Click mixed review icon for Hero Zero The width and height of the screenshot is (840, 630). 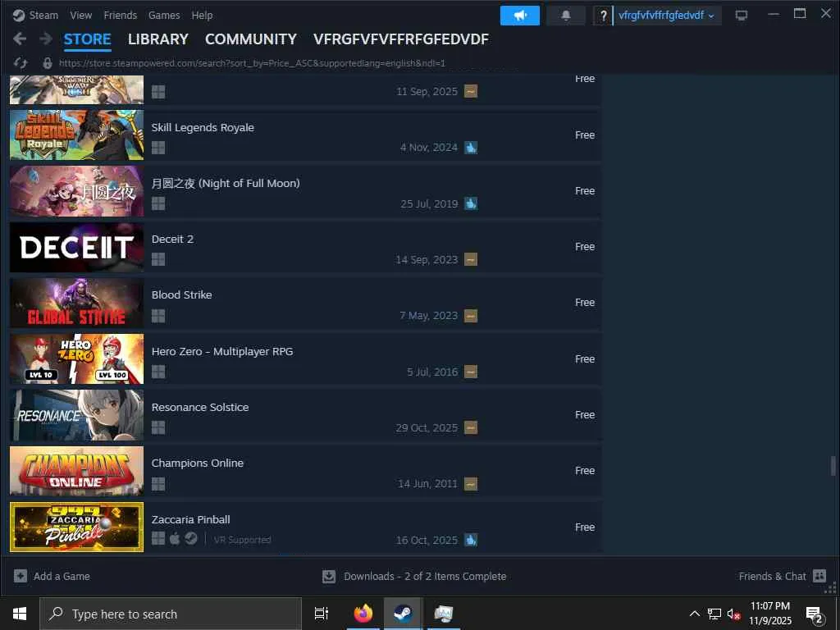[x=470, y=372]
